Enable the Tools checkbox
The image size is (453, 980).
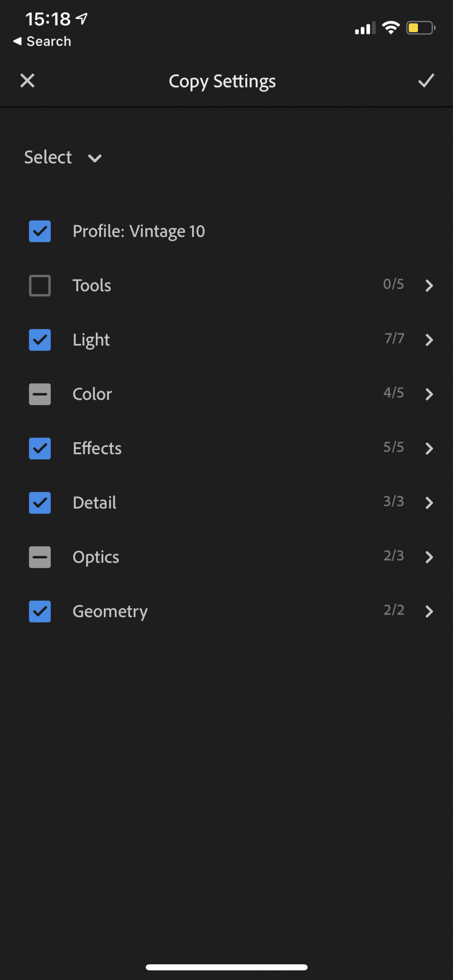[x=40, y=286]
